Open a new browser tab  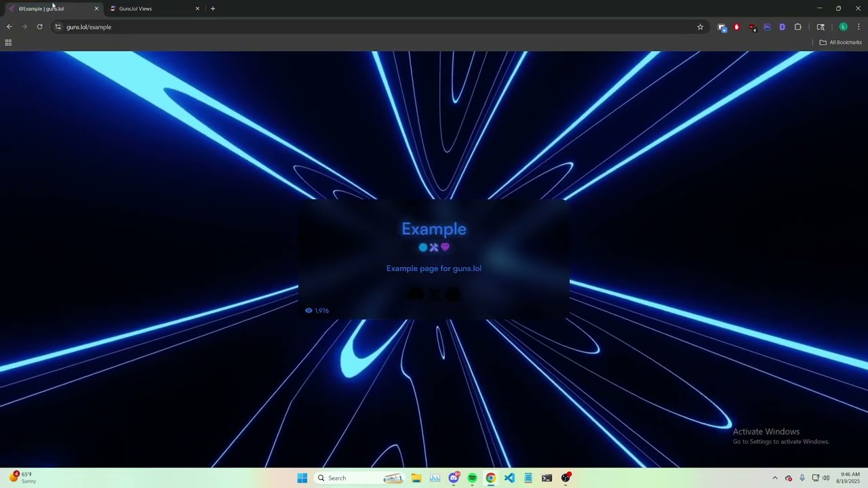[213, 9]
